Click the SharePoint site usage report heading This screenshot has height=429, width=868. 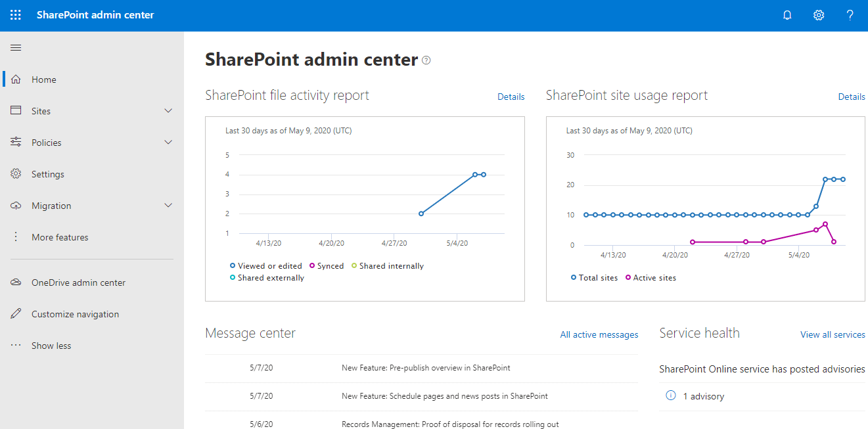627,95
